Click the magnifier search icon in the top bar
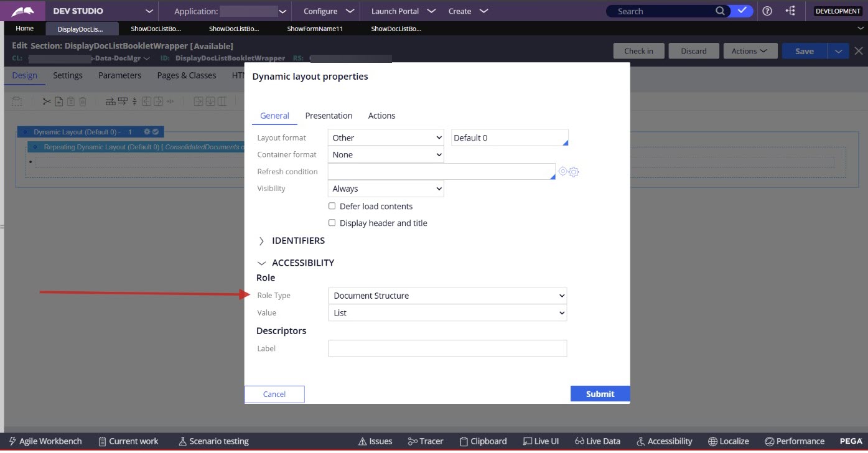Screen dimensions: 868x453 720,11
